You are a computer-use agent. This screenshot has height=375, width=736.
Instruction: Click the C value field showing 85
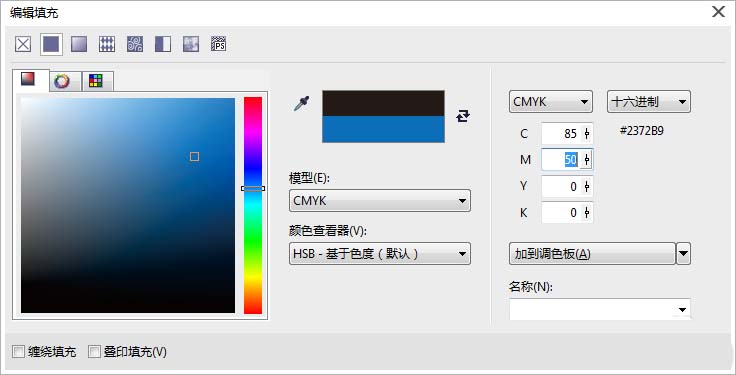[561, 134]
